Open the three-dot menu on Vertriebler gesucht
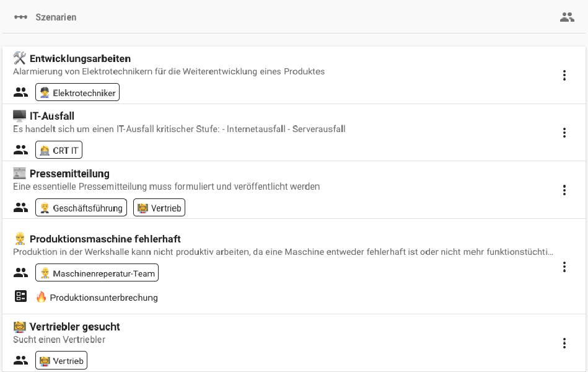This screenshot has height=372, width=588. pyautogui.click(x=564, y=343)
